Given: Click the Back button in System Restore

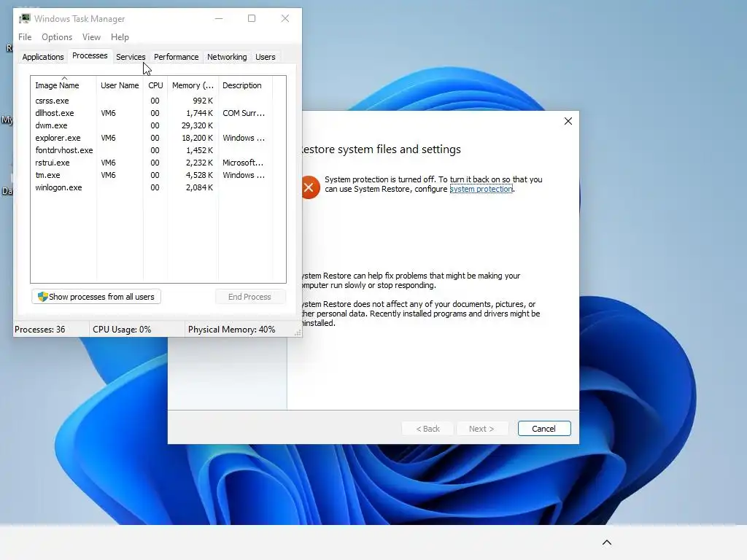Looking at the screenshot, I should pos(427,429).
